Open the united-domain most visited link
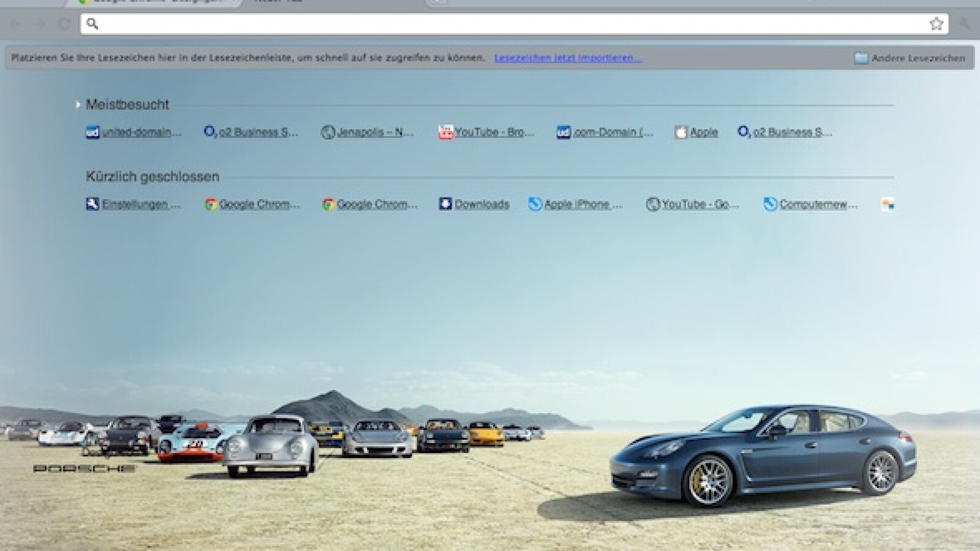 point(141,132)
